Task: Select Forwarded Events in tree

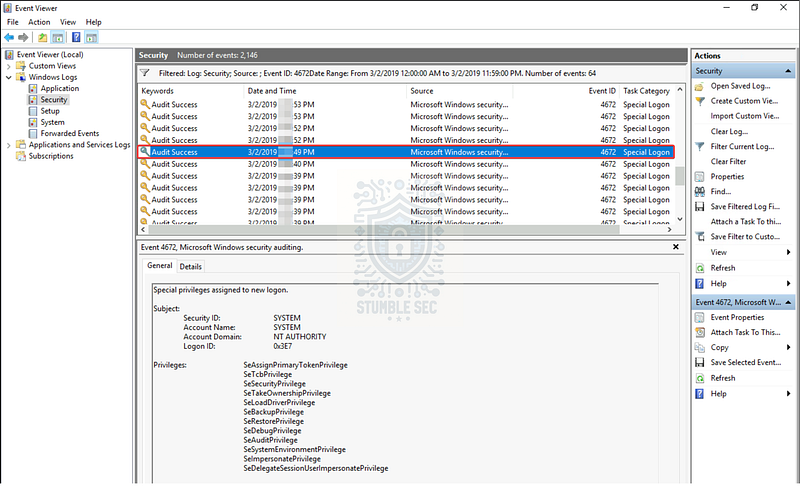Action: (x=69, y=134)
